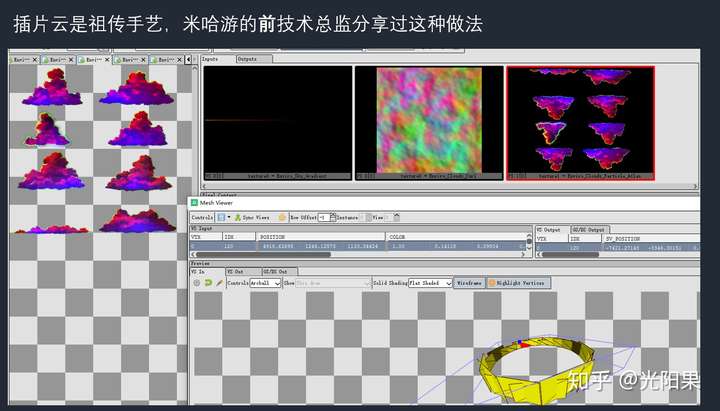Click the input thumbnails horizontal scrollbar left arrow

pyautogui.click(x=205, y=186)
